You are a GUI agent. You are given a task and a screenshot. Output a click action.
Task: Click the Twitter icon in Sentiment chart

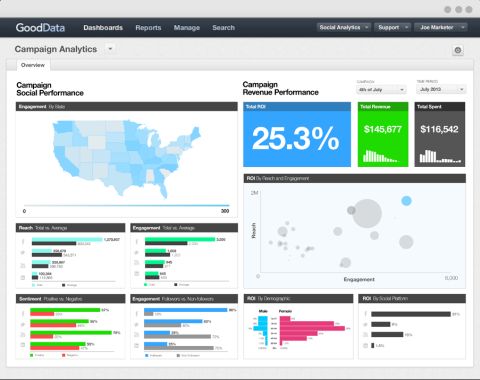(23, 324)
